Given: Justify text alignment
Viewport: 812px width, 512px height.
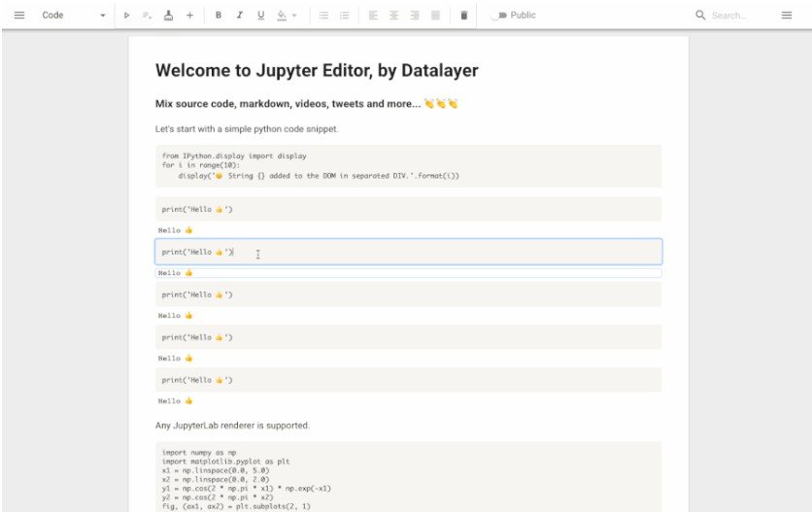Looking at the screenshot, I should (x=435, y=15).
